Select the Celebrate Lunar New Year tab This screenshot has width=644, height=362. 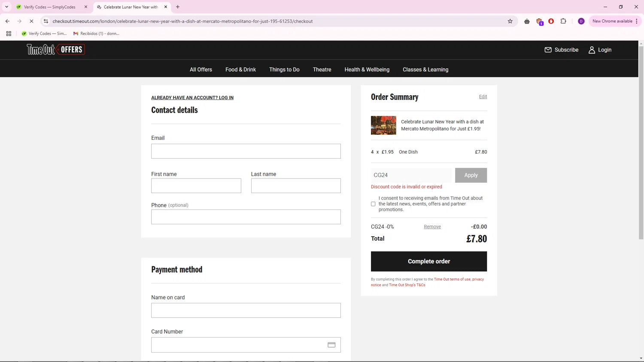tap(131, 7)
